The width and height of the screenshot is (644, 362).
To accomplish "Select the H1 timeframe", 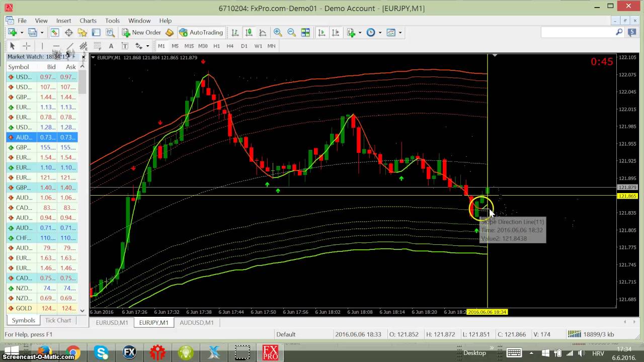I will [216, 46].
